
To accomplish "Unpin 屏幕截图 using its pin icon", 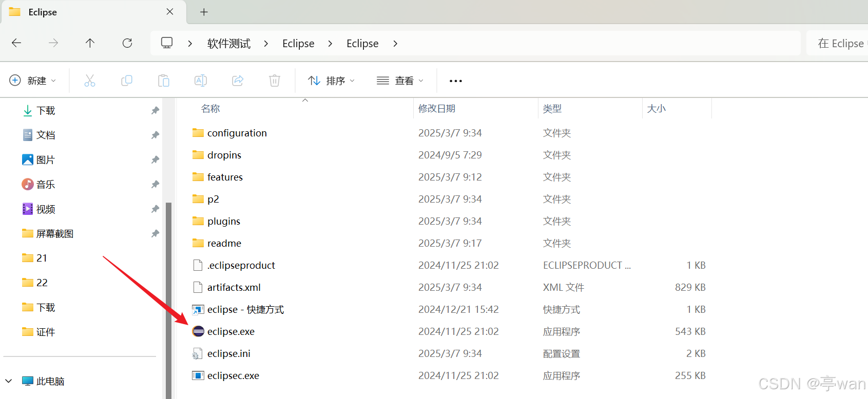I will pyautogui.click(x=155, y=233).
